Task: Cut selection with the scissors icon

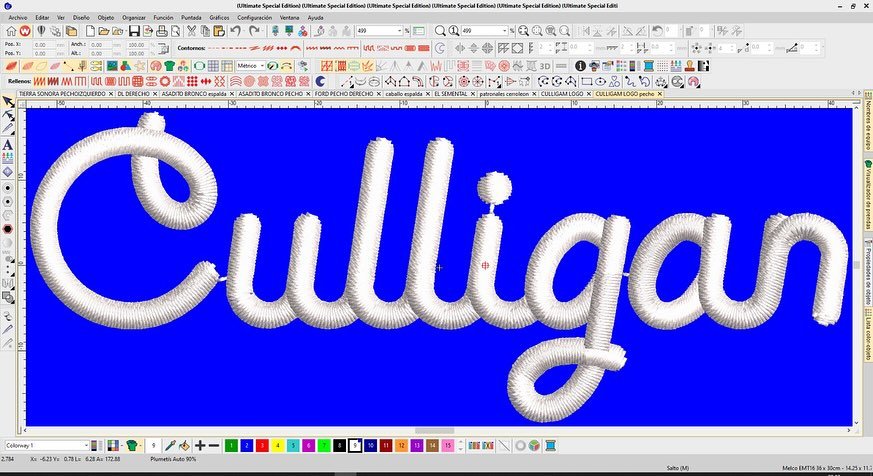Action: 192,31
